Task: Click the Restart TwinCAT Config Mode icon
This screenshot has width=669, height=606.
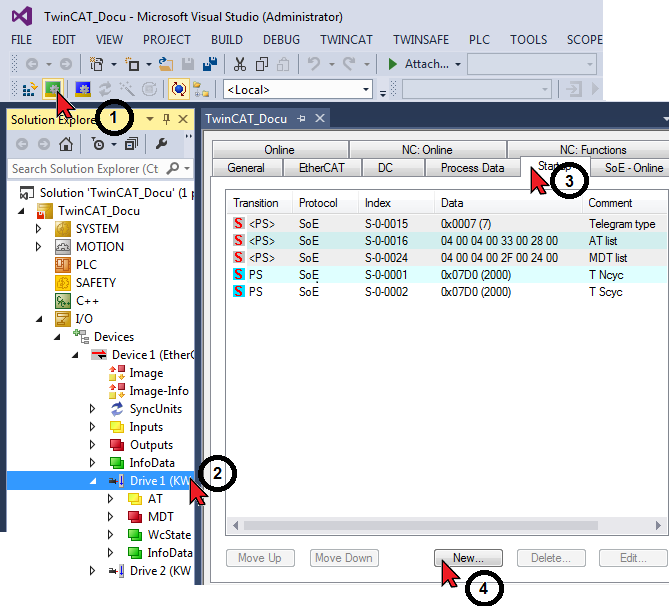Action: coord(82,90)
